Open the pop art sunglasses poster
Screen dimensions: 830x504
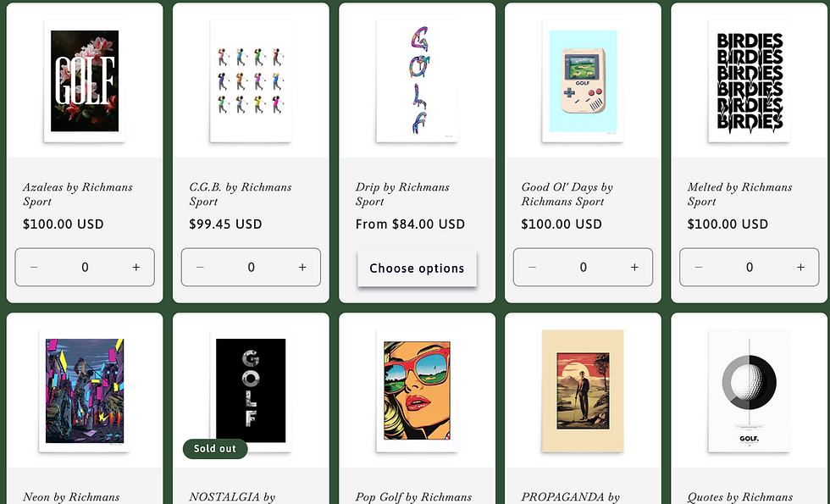click(x=417, y=391)
